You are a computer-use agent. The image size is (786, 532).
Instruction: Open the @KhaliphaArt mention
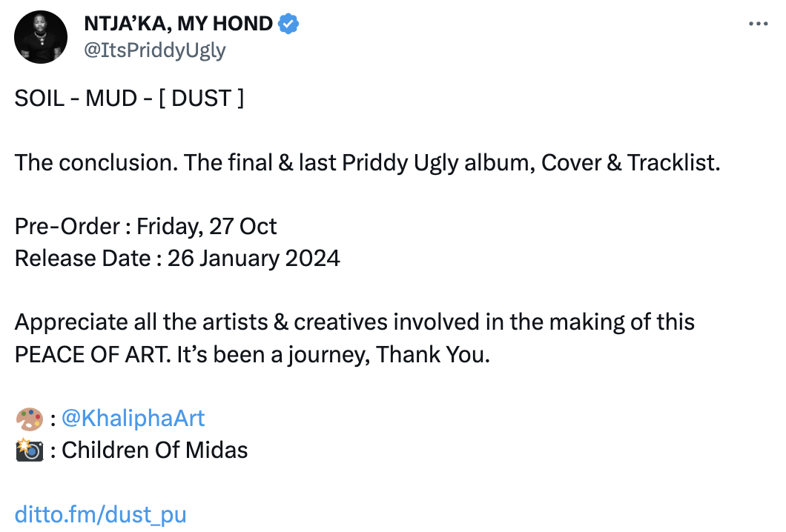coord(133,419)
